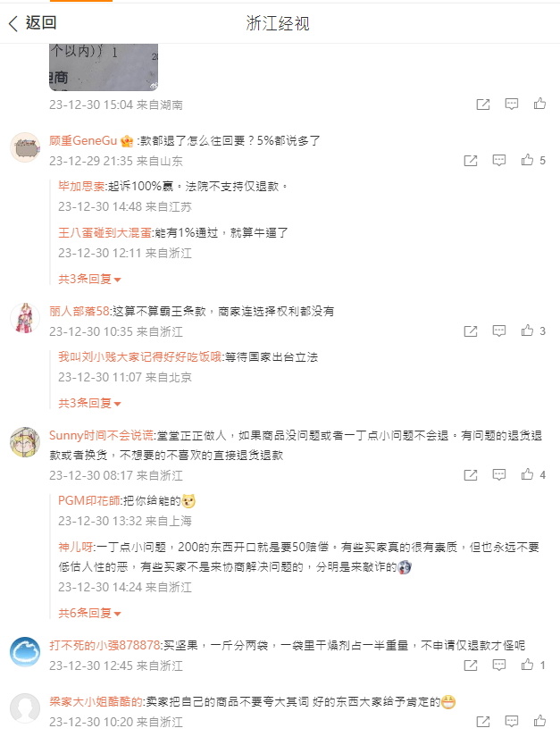Open the image thumbnail at the top comment
Screen dimensions: 560x745
[x=104, y=67]
